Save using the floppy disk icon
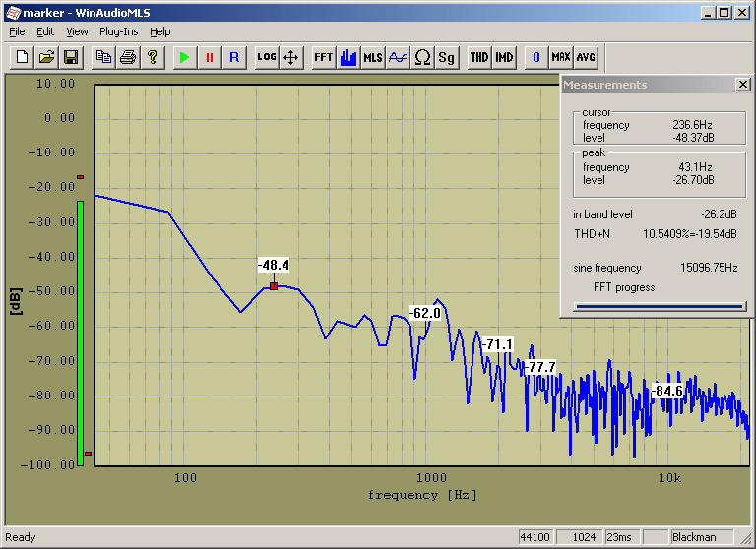The width and height of the screenshot is (756, 549). pos(71,57)
